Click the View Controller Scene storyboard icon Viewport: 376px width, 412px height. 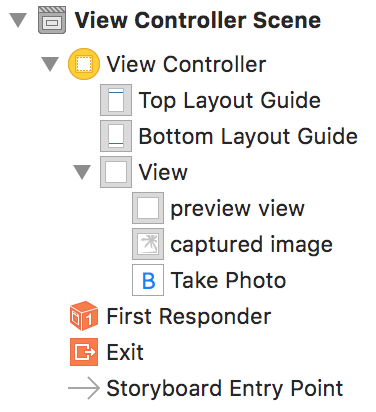tap(52, 20)
